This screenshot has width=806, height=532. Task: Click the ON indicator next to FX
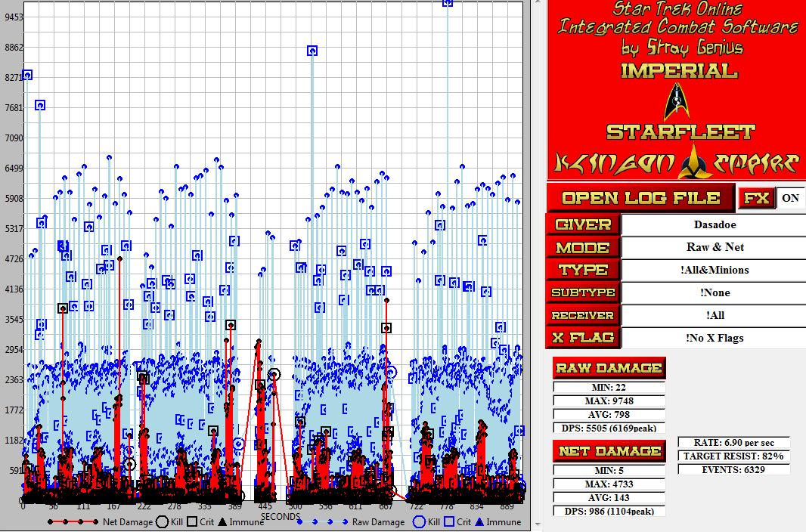point(790,198)
